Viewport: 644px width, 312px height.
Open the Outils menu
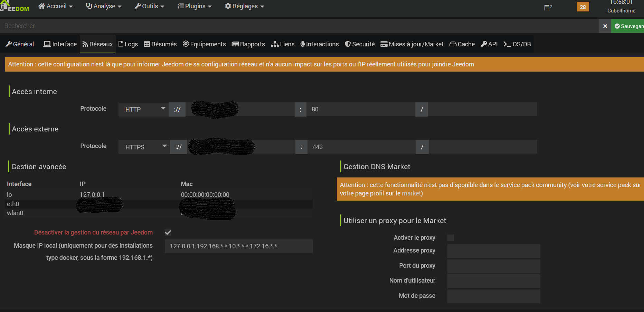coord(149,6)
